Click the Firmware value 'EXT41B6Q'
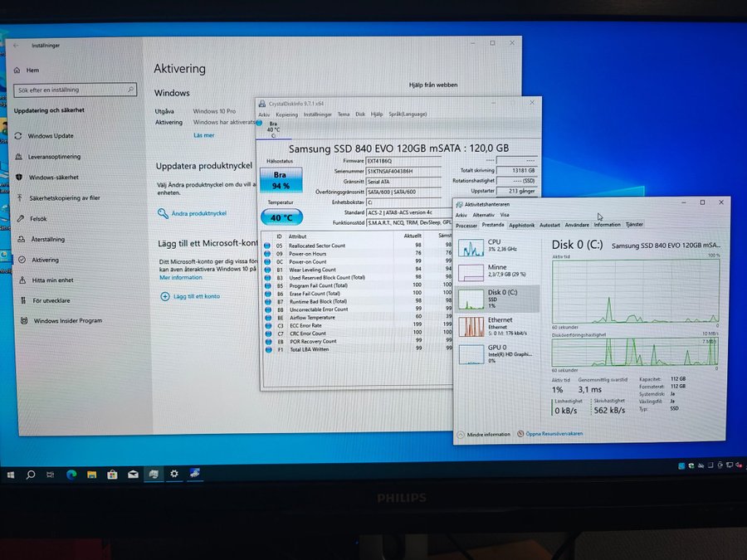 click(403, 161)
